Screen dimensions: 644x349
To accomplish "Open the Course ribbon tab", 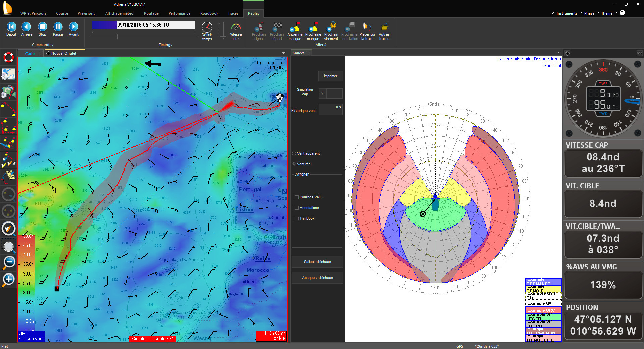I will [62, 13].
